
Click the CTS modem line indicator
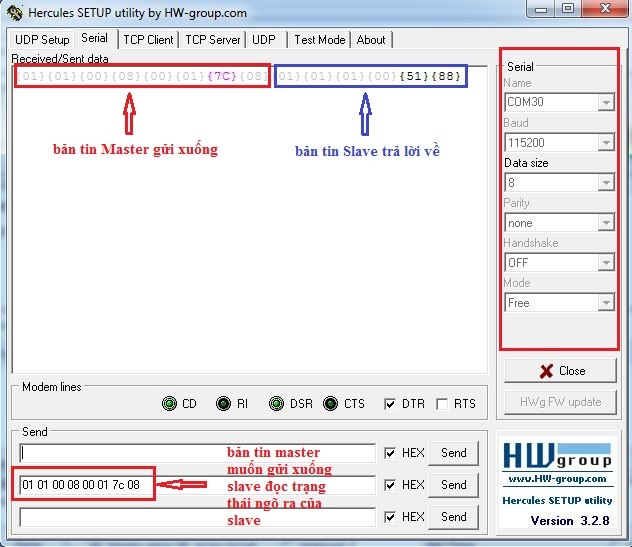pos(331,403)
